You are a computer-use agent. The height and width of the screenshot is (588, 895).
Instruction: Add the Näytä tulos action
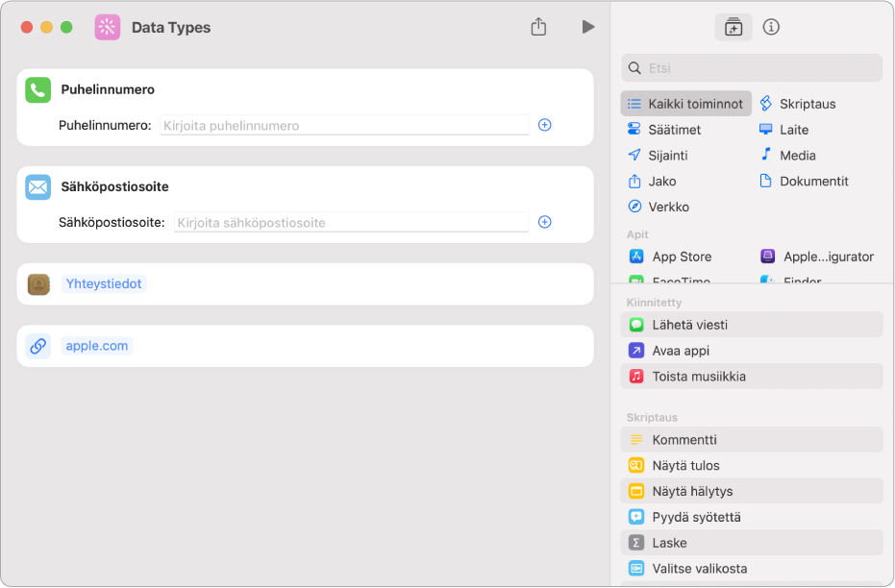pyautogui.click(x=752, y=465)
